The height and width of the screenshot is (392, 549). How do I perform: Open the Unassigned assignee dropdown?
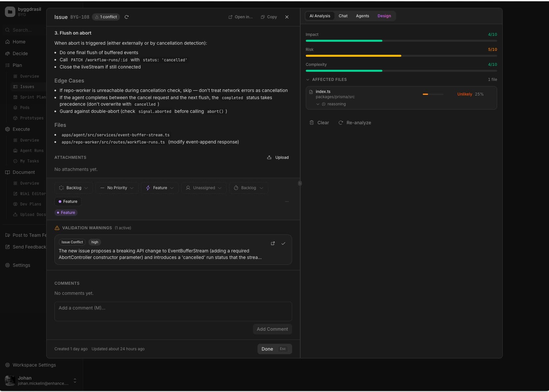(203, 188)
